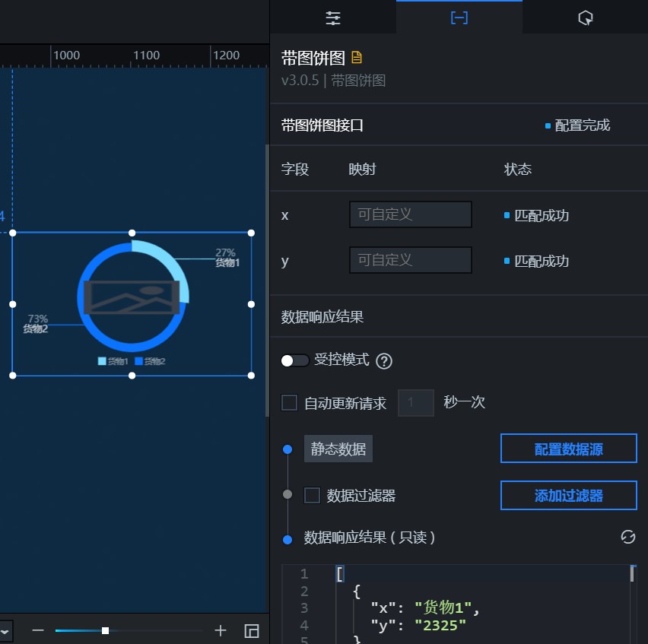Open the settings configuration tab
Image resolution: width=648 pixels, height=644 pixels.
tap(333, 17)
